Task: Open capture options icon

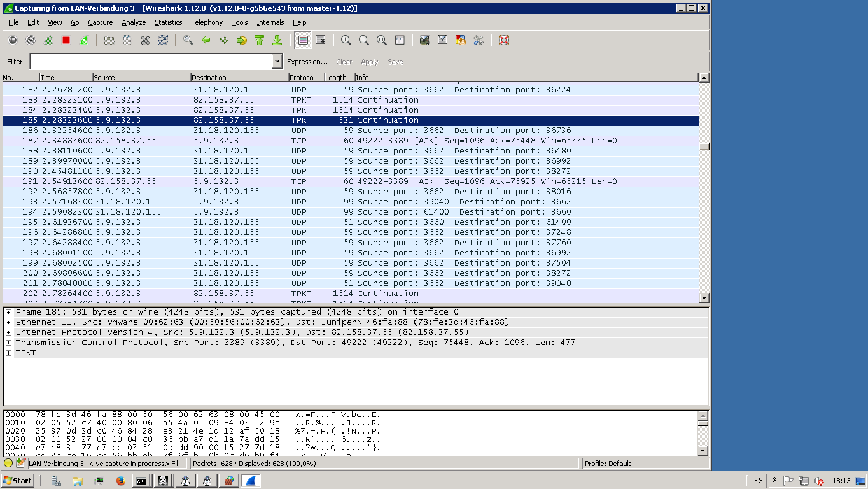Action: point(31,40)
